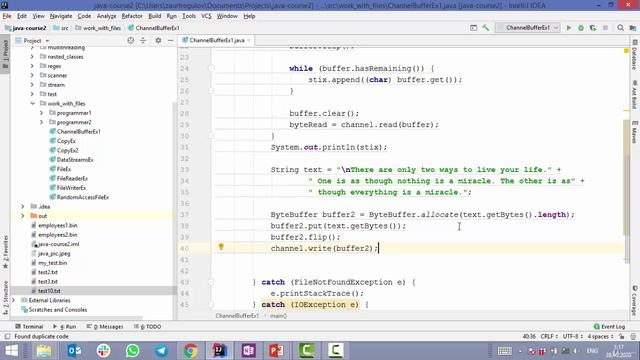This screenshot has height=360, width=640.
Task: Open the Refactor menu
Action: (132, 16)
